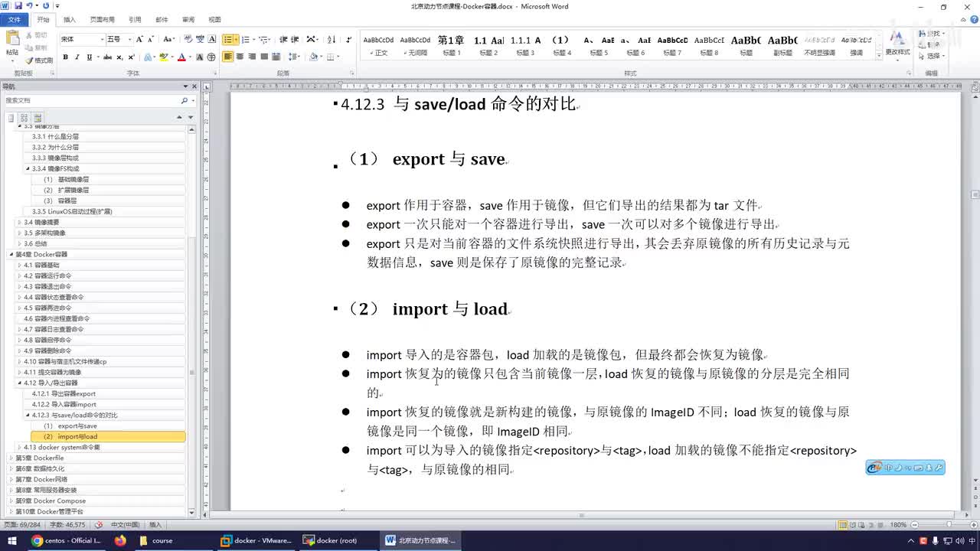The width and height of the screenshot is (980, 551).
Task: Apply the 副标题 style
Action: (x=782, y=46)
